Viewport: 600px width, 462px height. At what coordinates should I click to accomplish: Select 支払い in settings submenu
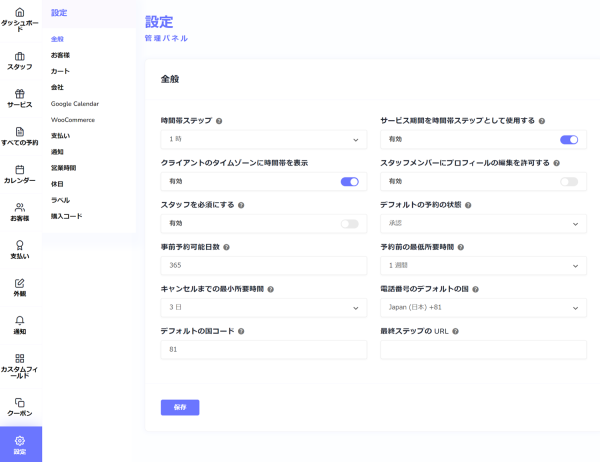pyautogui.click(x=60, y=136)
